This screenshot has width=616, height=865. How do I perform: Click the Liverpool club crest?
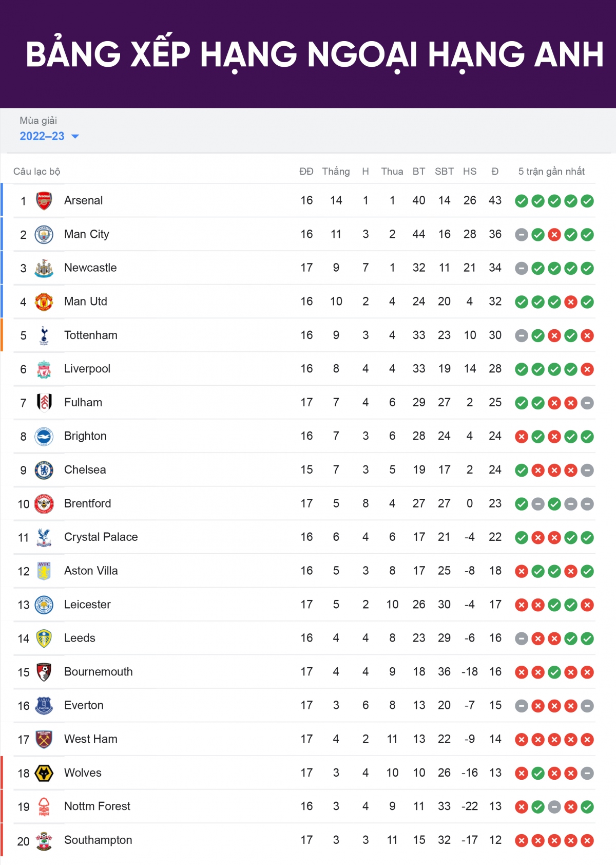[44, 369]
